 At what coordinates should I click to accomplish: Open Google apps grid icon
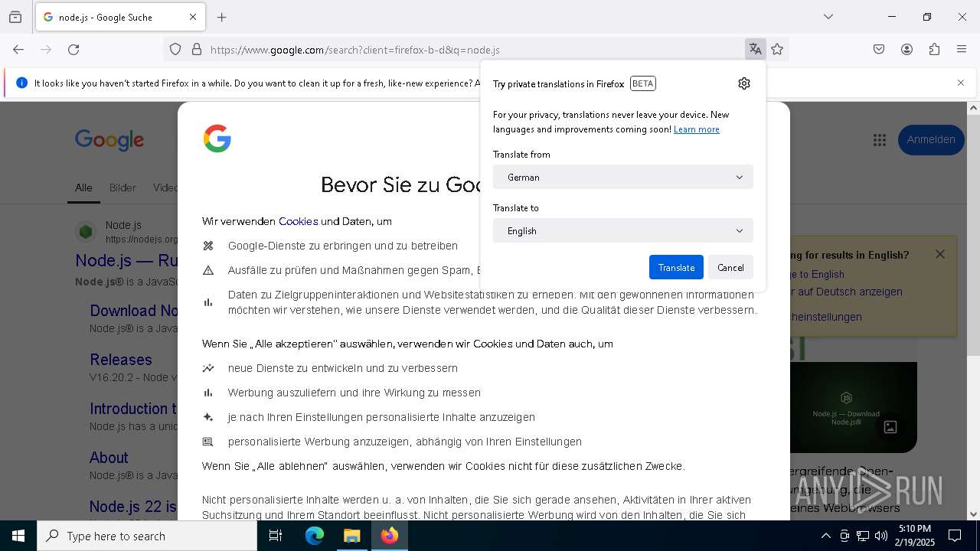pos(880,140)
